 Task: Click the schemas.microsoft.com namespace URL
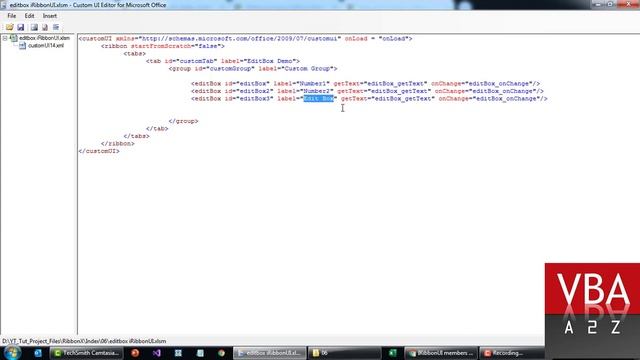click(x=240, y=38)
